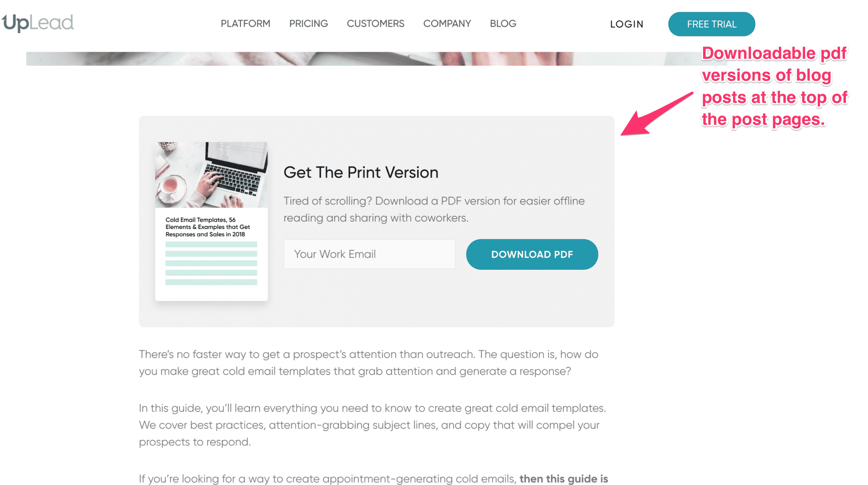Go to the CUSTOMERS page

(376, 24)
